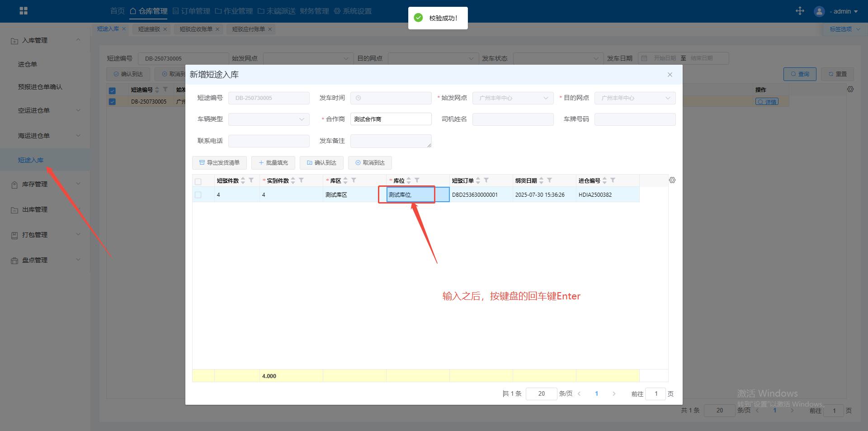Click clock icon in 发车时间 field
The width and height of the screenshot is (868, 431).
click(359, 98)
